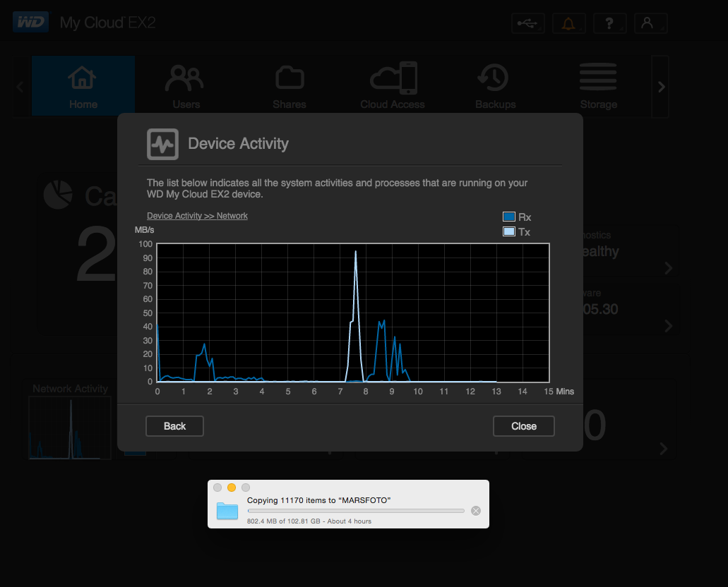This screenshot has height=587, width=728.
Task: Switch to the Users tab
Action: 186,86
